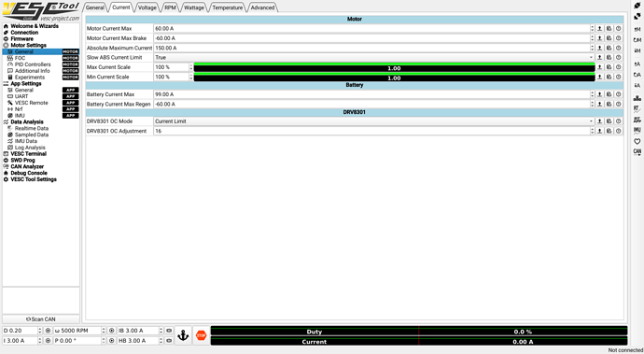Open VESC Tool Settings page
This screenshot has width=644, height=354.
34,179
